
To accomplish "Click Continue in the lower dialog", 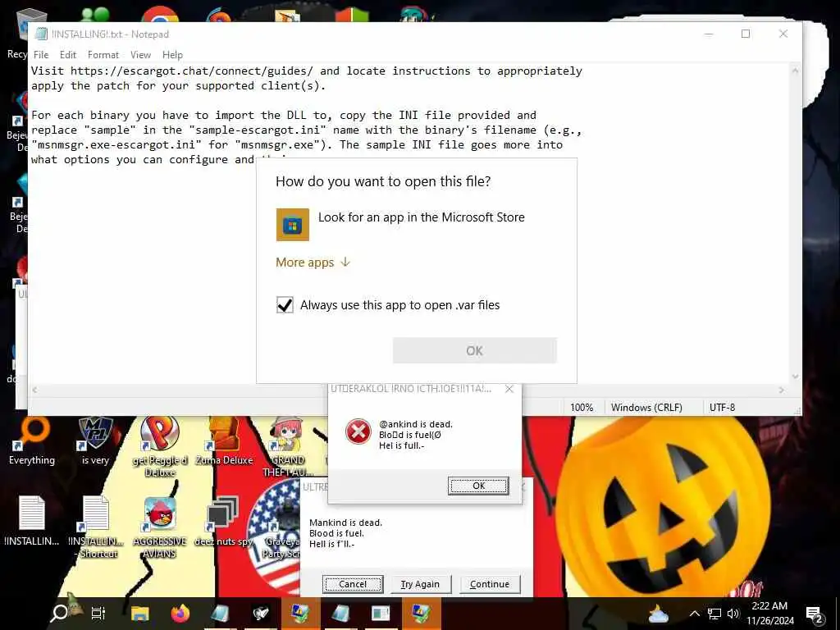I will tap(490, 584).
